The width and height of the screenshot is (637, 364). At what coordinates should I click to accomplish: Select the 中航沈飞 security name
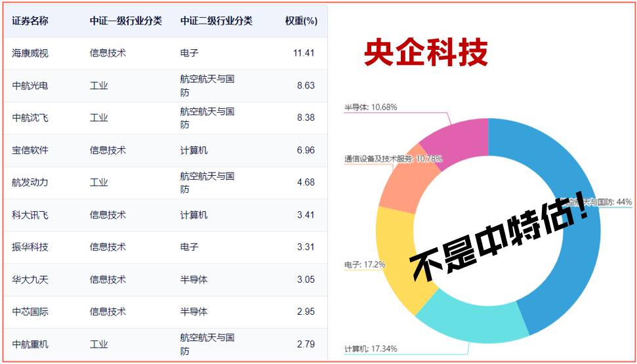click(x=30, y=118)
